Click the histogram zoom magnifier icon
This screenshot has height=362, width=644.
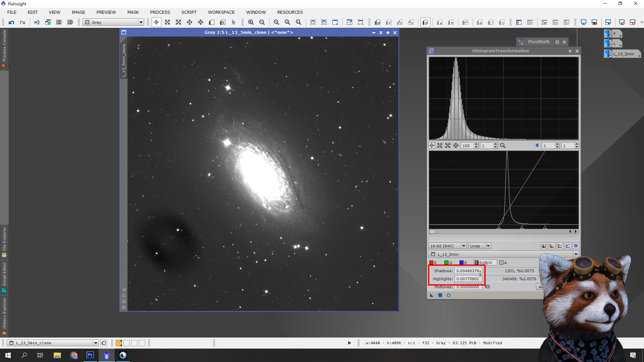point(503,145)
